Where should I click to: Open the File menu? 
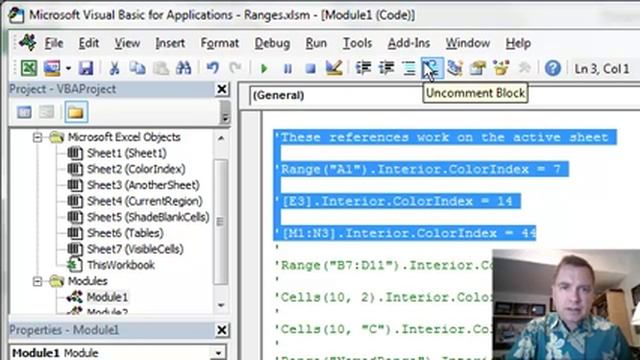[53, 43]
